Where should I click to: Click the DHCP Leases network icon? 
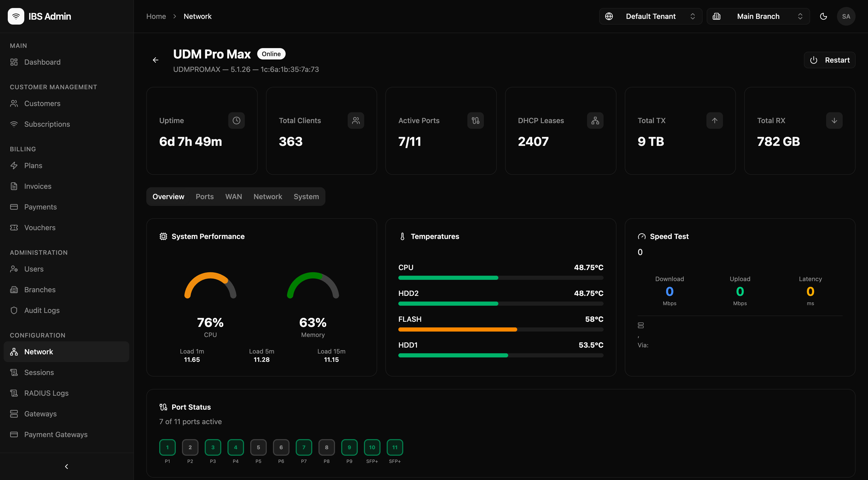(595, 120)
